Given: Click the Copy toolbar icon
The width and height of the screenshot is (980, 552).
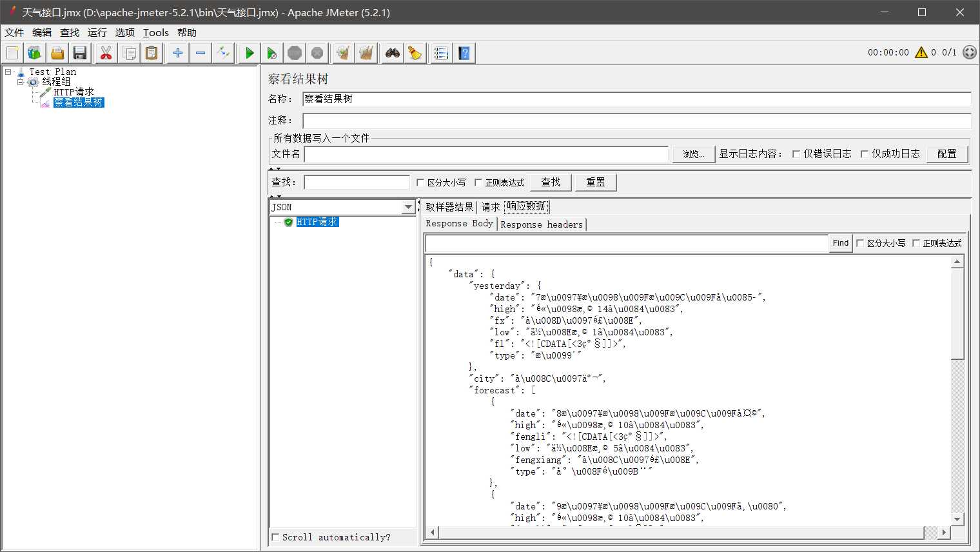Looking at the screenshot, I should (129, 53).
